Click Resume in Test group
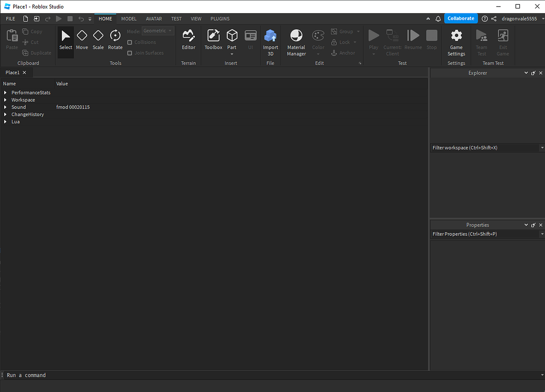The image size is (545, 392). click(413, 40)
